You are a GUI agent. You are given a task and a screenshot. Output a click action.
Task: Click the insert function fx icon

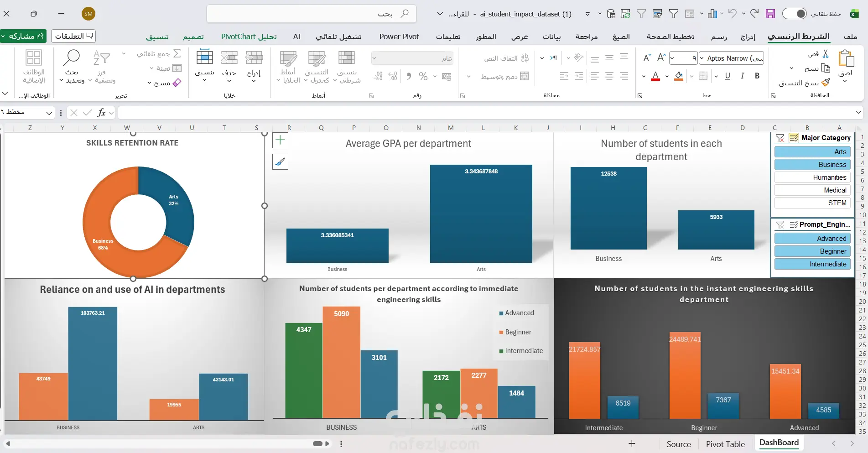(x=102, y=113)
